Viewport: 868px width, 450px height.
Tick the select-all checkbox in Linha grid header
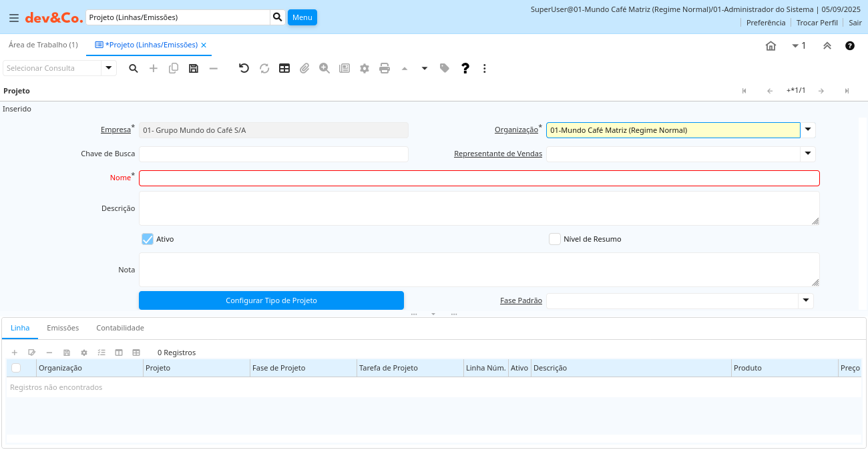pos(16,368)
